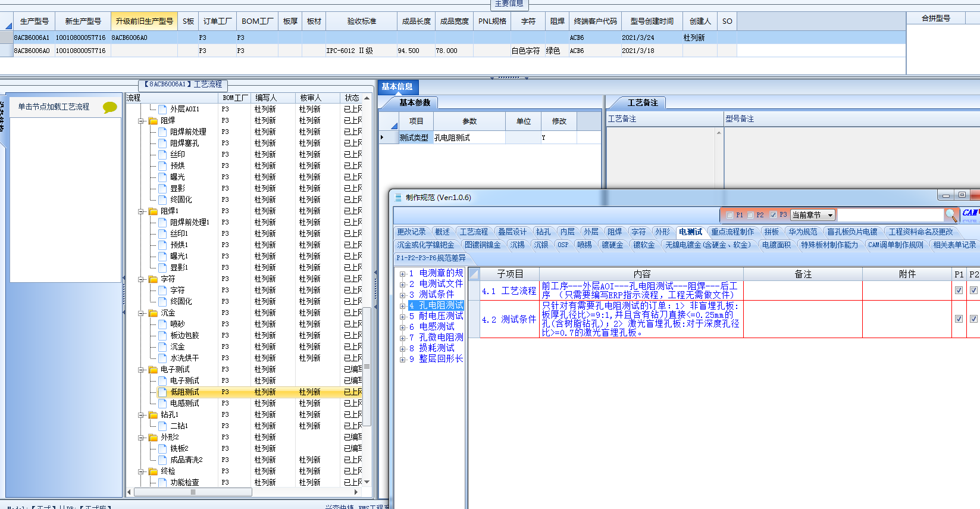Click the document icon of 低阻测试

[x=162, y=392]
